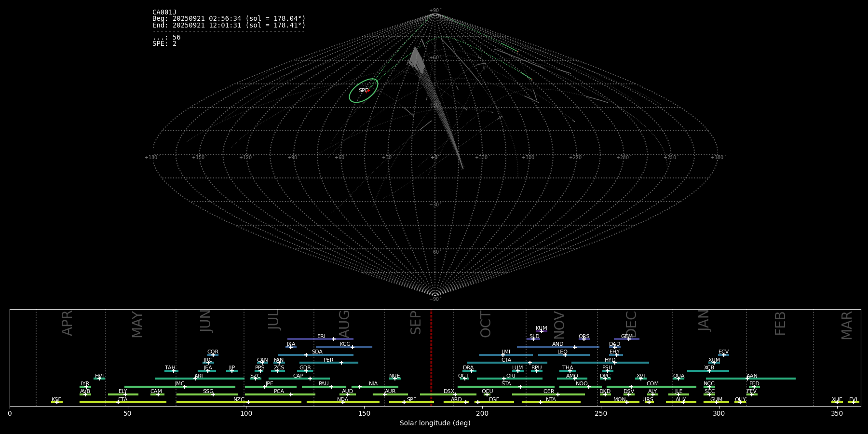Click the DRA shower label
The width and height of the screenshot is (868, 434).
[468, 367]
